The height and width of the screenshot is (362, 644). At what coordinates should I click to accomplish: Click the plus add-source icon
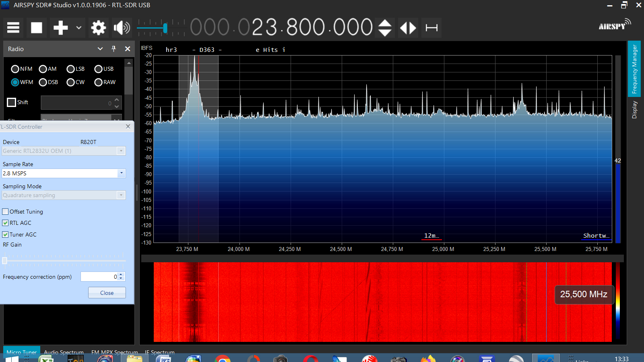tap(60, 28)
